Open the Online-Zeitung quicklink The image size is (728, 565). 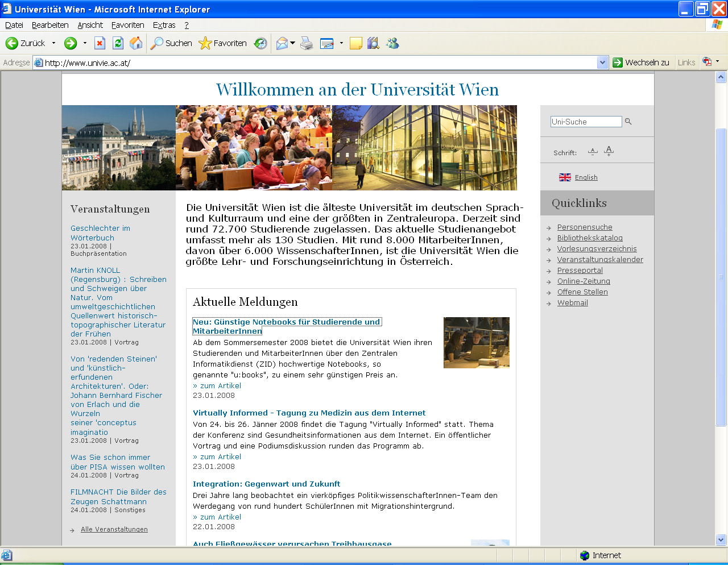pos(584,281)
